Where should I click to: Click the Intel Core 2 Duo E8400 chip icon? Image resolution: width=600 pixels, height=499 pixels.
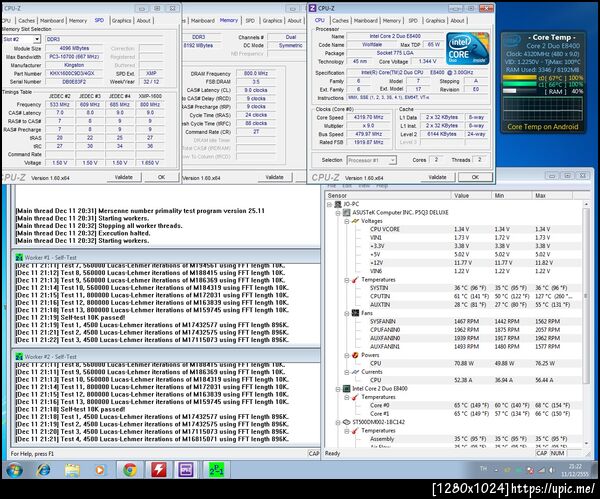pyautogui.click(x=347, y=389)
